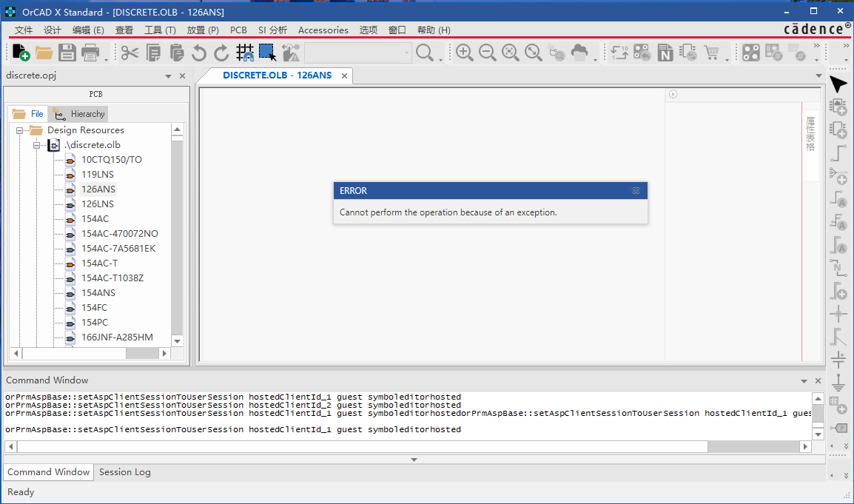Screen dimensions: 854x504
Task: Toggle the area select mode icon
Action: [x=267, y=53]
